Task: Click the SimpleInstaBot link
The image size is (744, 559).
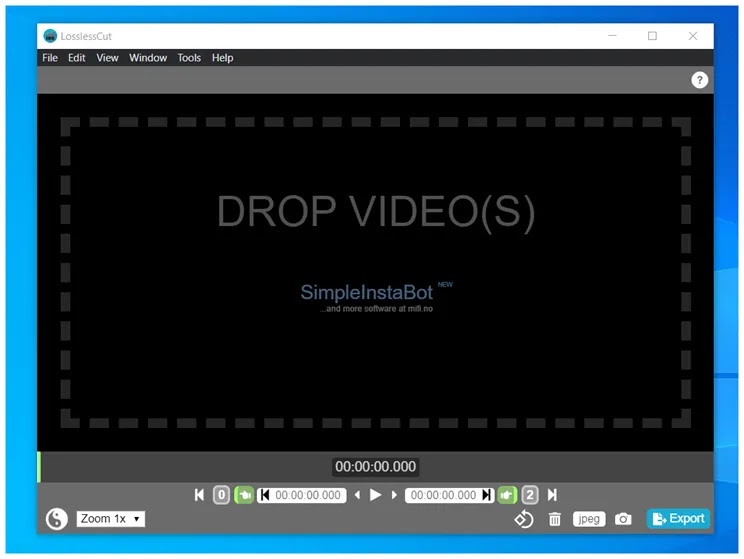Action: (366, 292)
